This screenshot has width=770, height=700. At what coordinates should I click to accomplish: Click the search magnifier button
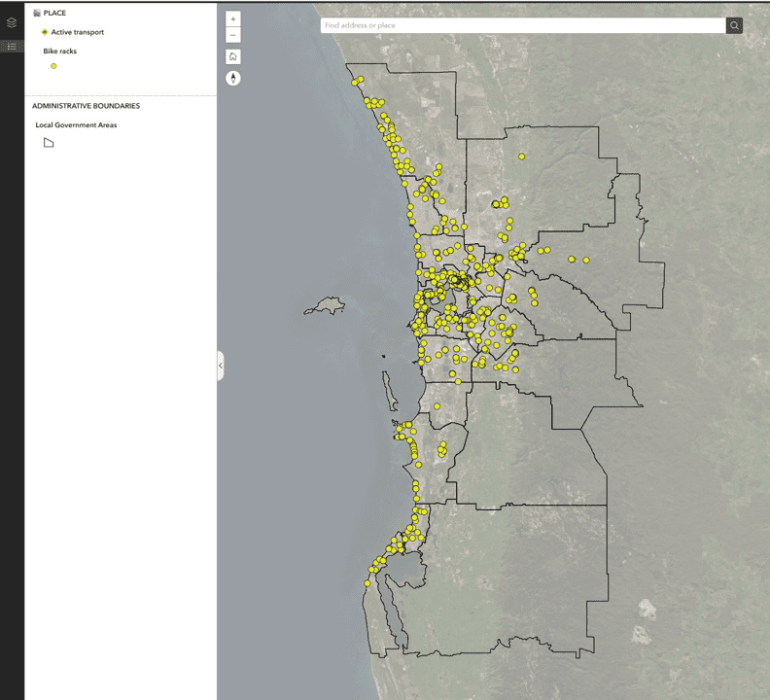[x=734, y=25]
